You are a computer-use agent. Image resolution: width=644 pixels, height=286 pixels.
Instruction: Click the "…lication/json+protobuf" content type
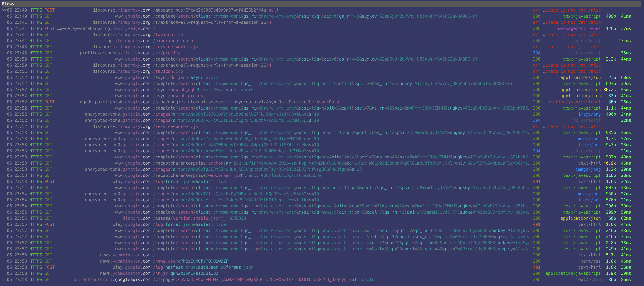[572, 102]
